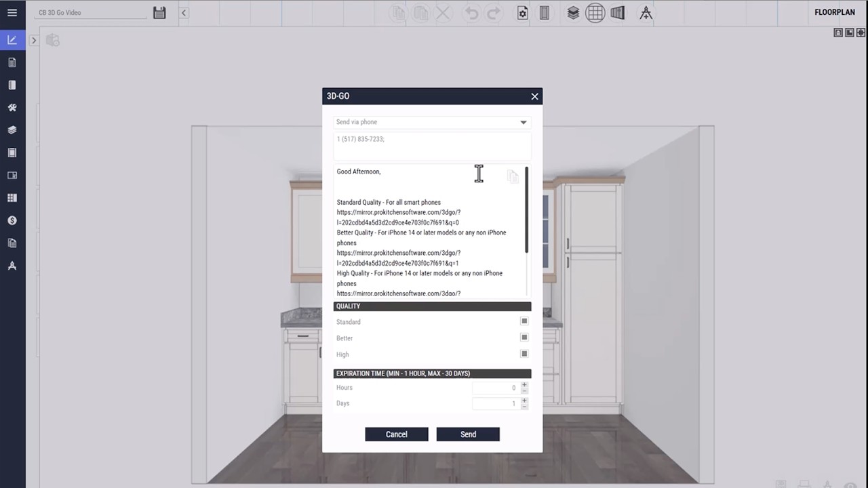
Task: Collapse arrow next to save icon
Action: pyautogui.click(x=184, y=12)
